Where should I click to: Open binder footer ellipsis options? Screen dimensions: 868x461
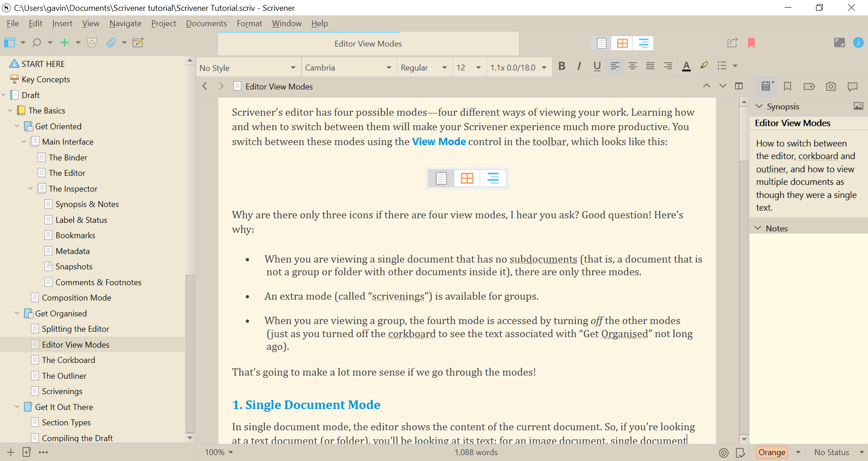click(43, 452)
